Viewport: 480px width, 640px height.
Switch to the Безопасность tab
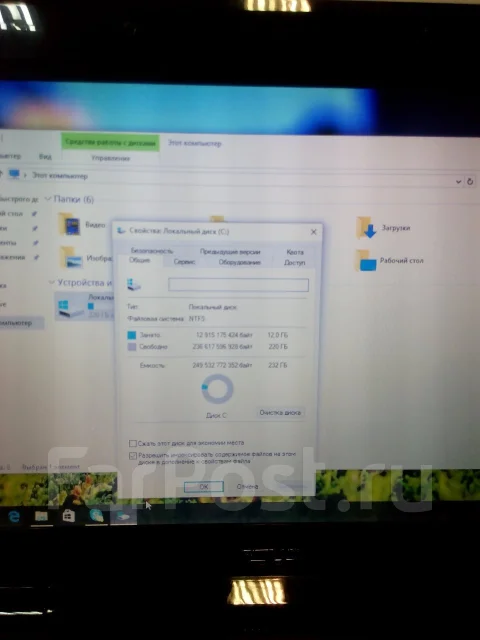152,251
